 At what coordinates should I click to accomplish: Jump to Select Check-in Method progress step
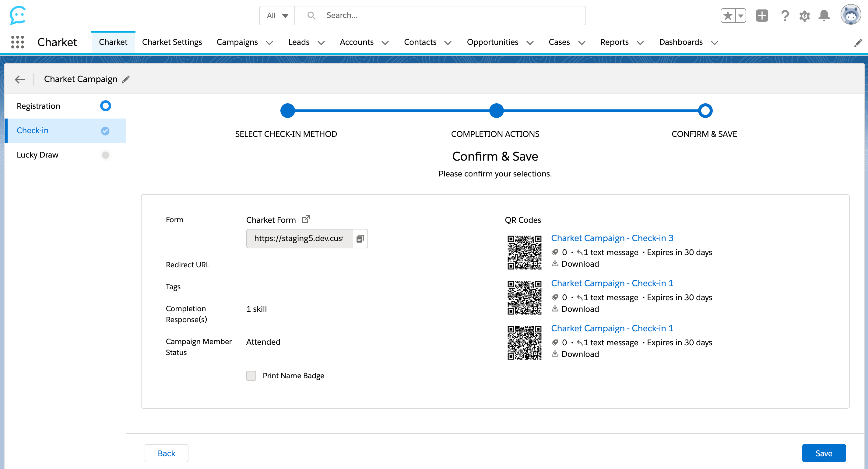(x=287, y=111)
